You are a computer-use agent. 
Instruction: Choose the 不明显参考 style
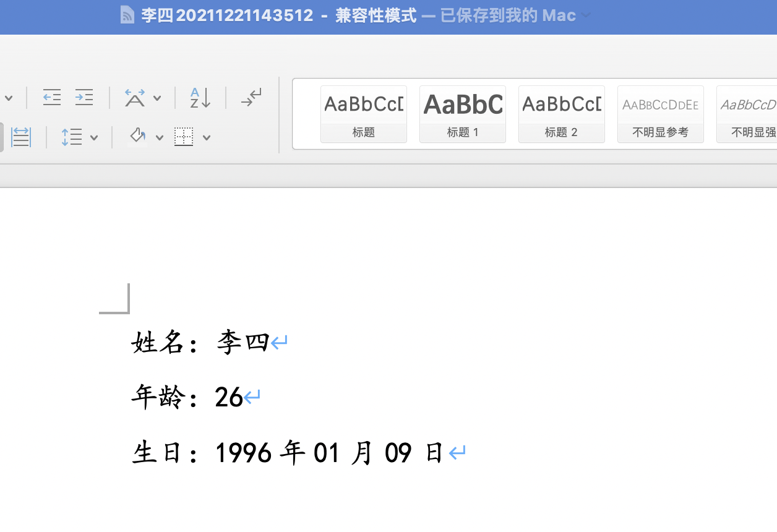tap(661, 114)
